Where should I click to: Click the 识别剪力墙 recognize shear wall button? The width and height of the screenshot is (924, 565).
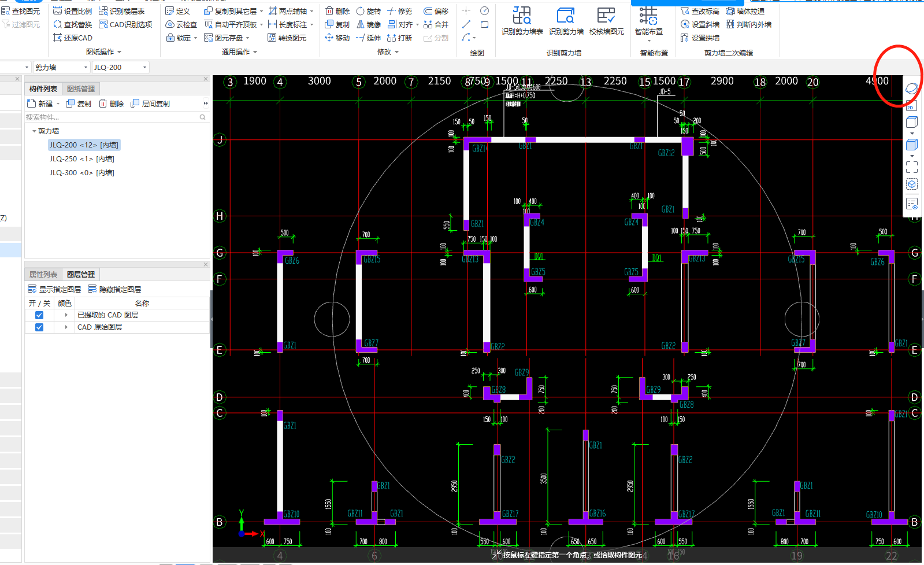pyautogui.click(x=566, y=21)
